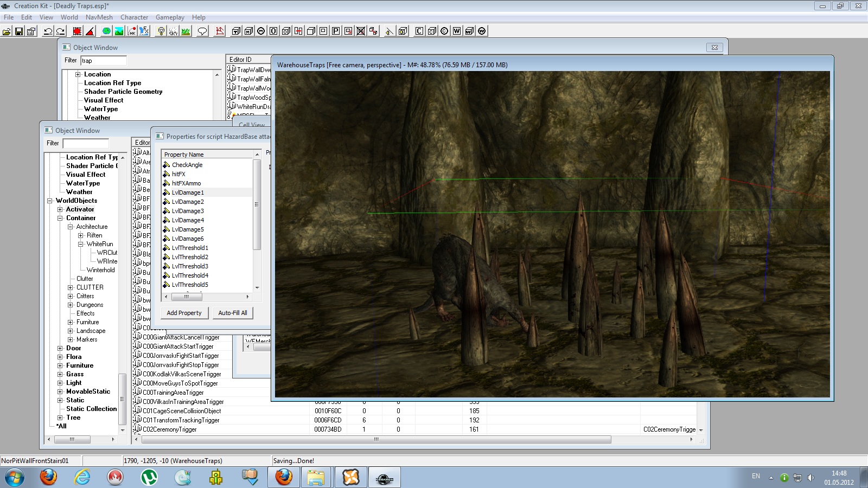Viewport: 868px width, 488px height.
Task: Click the Undo arrow icon
Action: click(x=48, y=31)
